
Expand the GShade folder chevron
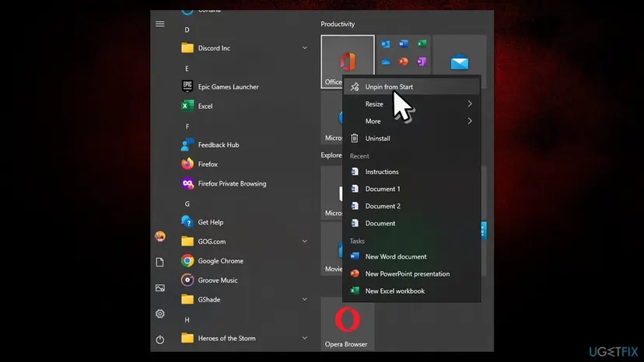(305, 300)
